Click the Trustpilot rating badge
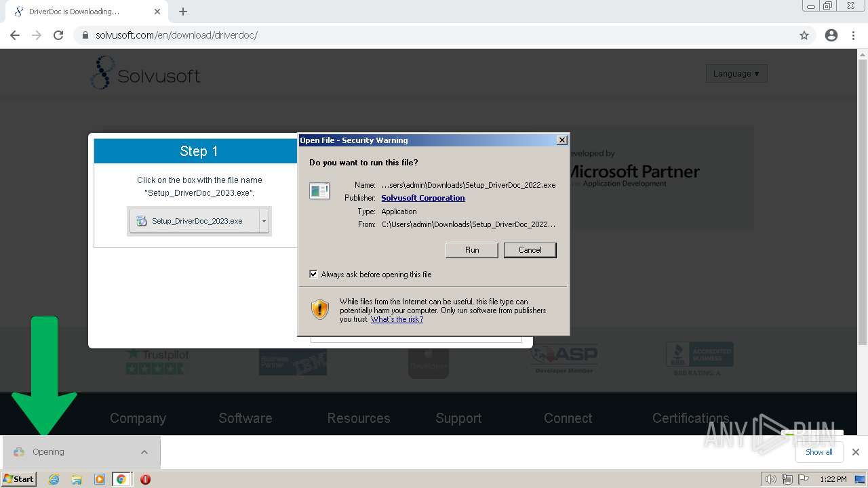868x488 pixels. (157, 361)
